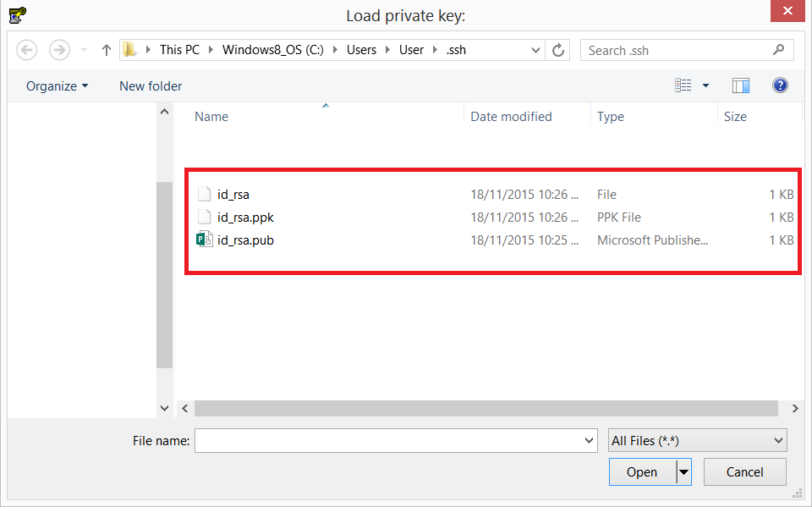Open File name dropdown arrow
This screenshot has height=507, width=812.
[589, 441]
